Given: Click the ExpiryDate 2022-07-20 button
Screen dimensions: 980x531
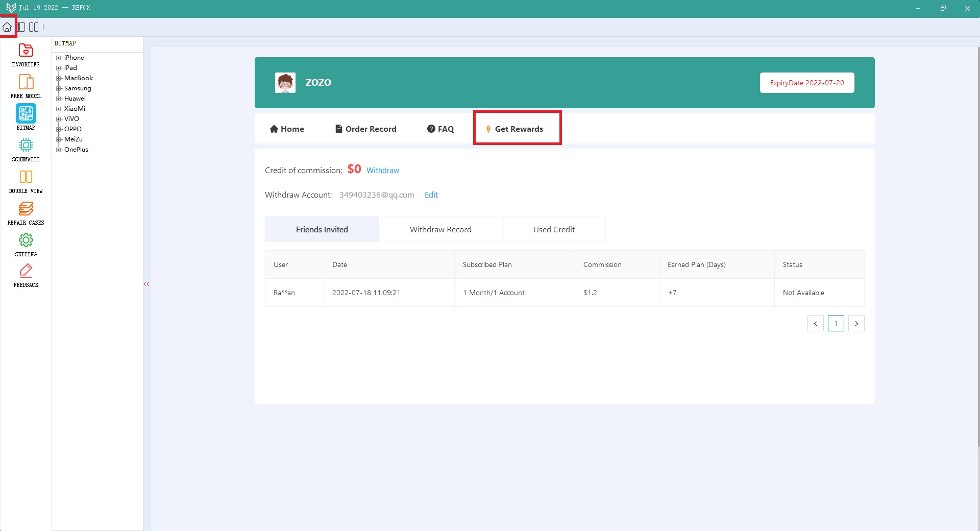Looking at the screenshot, I should [807, 83].
